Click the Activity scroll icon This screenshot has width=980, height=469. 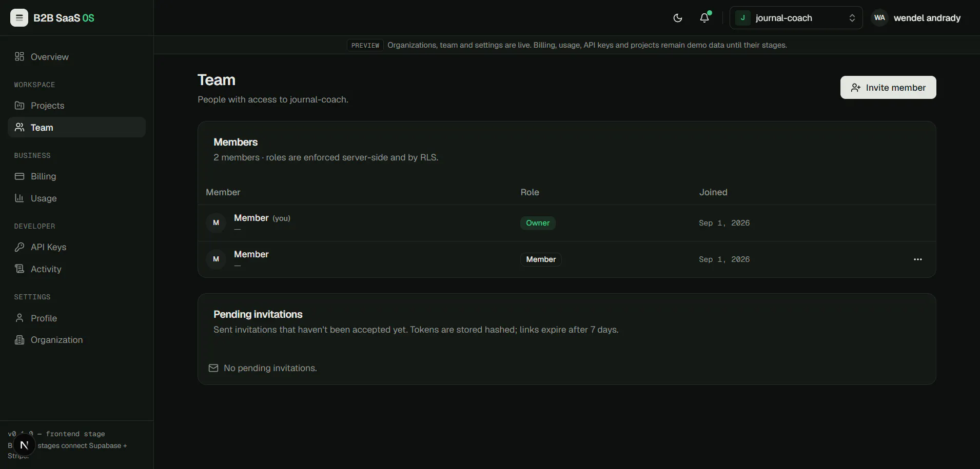pyautogui.click(x=19, y=269)
